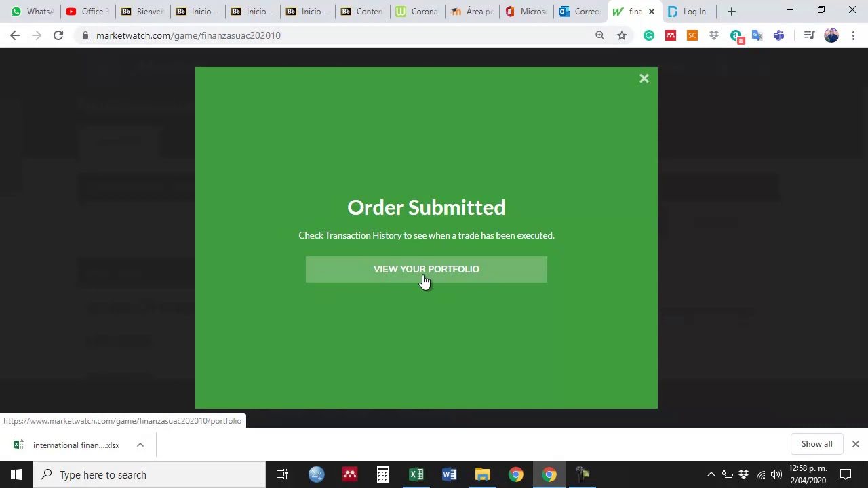Switch to the Área pe tab
The image size is (868, 488).
[472, 12]
